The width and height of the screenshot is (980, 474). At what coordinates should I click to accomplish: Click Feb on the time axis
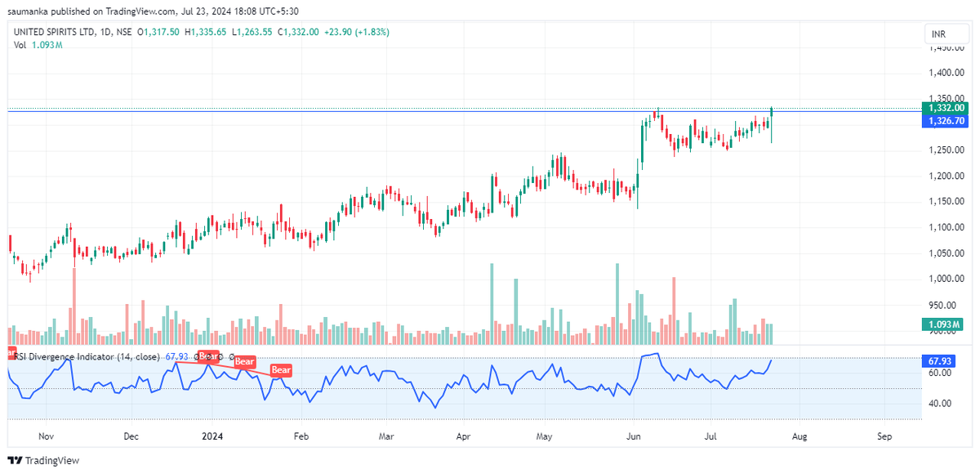pos(301,436)
